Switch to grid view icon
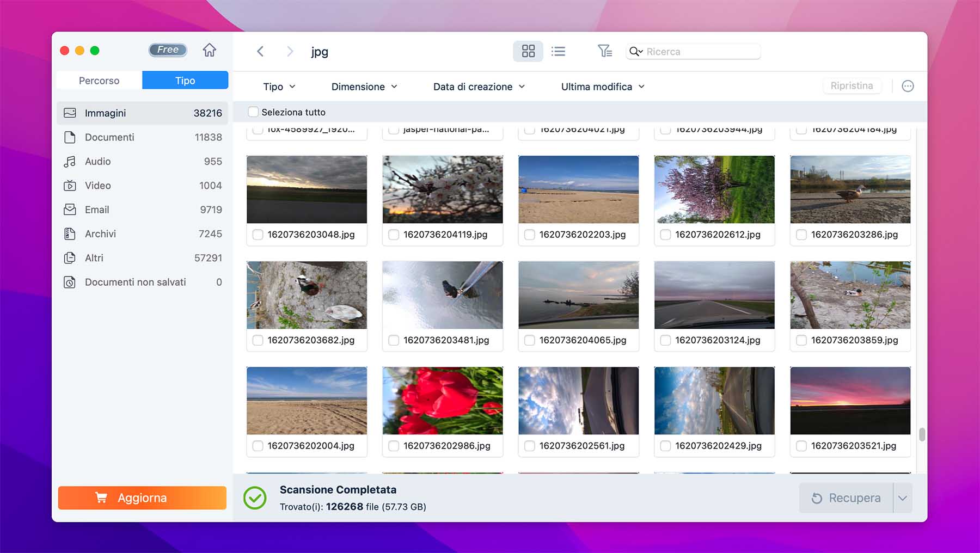Screen dimensions: 980x553 click(528, 51)
